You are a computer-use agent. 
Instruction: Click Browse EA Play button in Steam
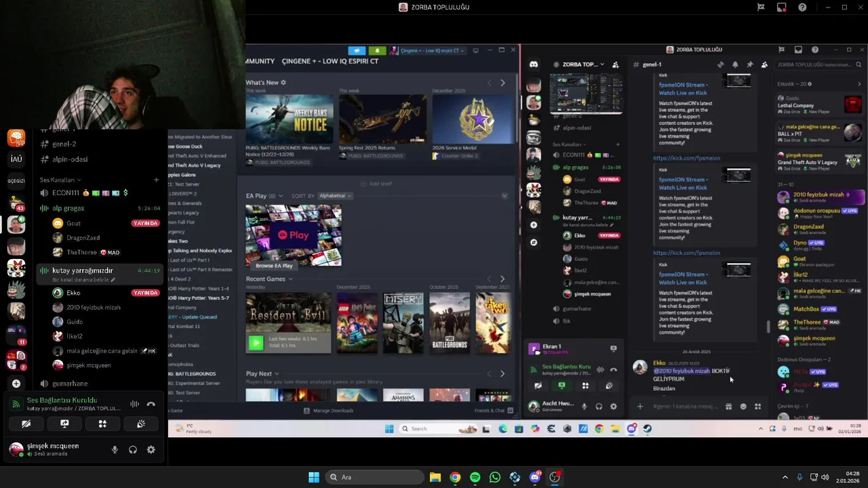coord(274,266)
